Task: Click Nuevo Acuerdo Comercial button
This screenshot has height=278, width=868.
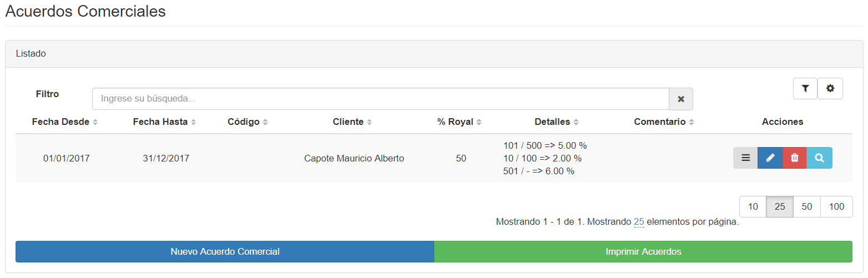Action: [225, 252]
